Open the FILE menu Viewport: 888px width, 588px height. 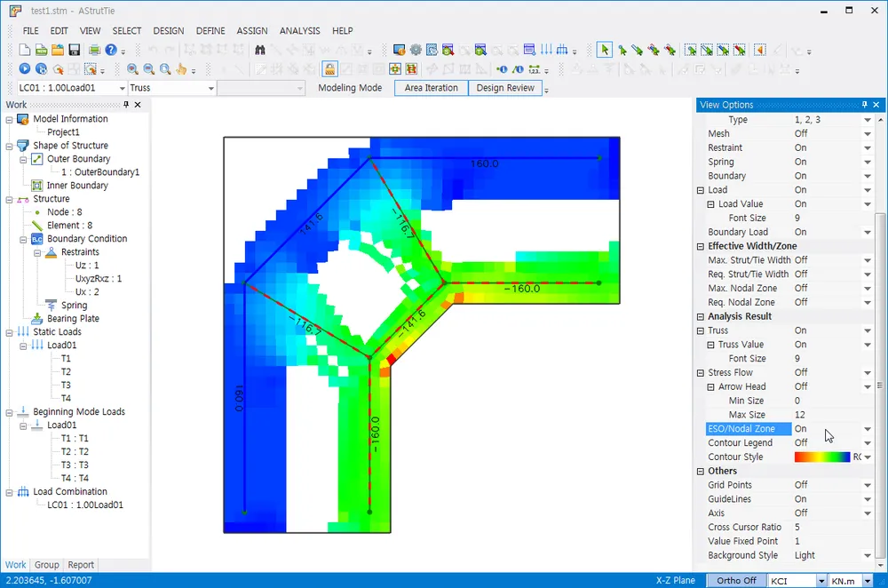(30, 30)
